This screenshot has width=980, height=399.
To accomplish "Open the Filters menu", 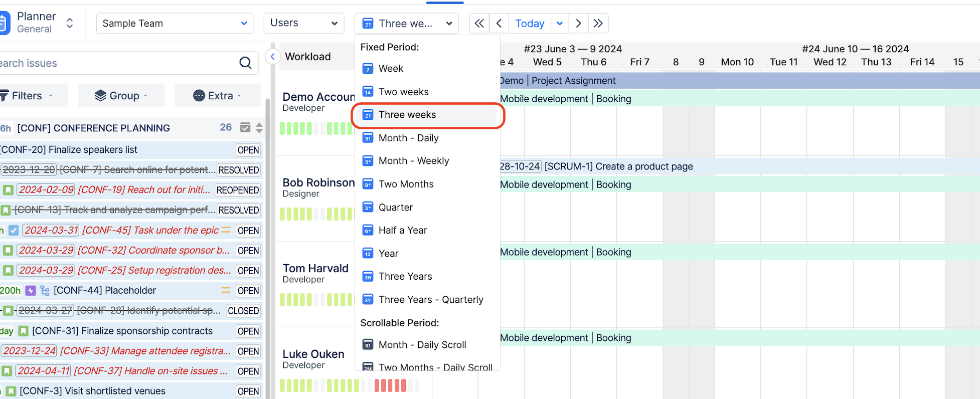I will point(28,96).
